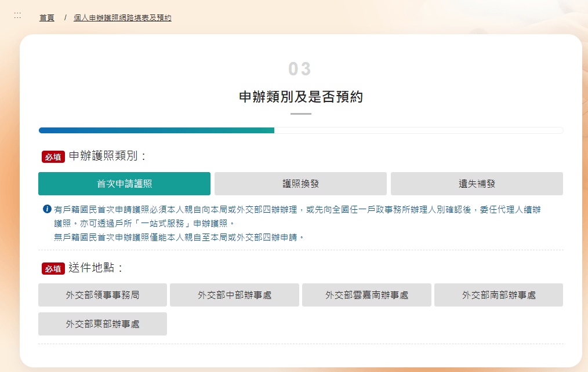
Task: Pick 外交部南部辦事處 location
Action: (498, 295)
